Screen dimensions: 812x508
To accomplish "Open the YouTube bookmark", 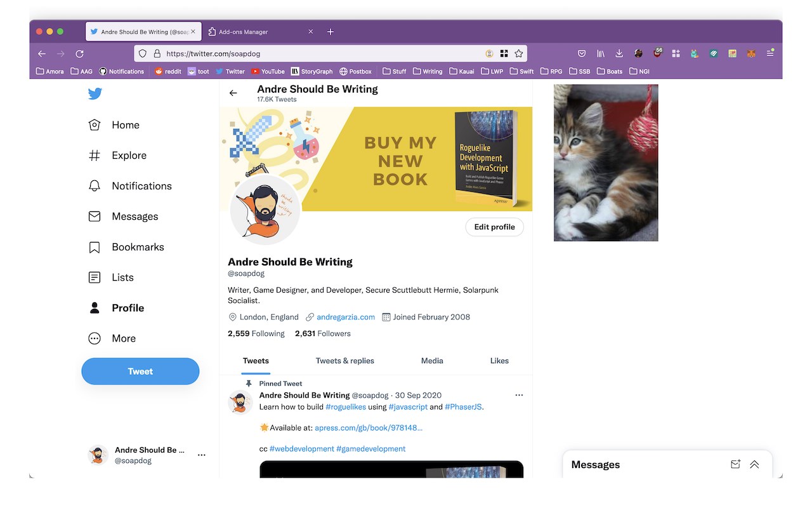I will click(268, 71).
